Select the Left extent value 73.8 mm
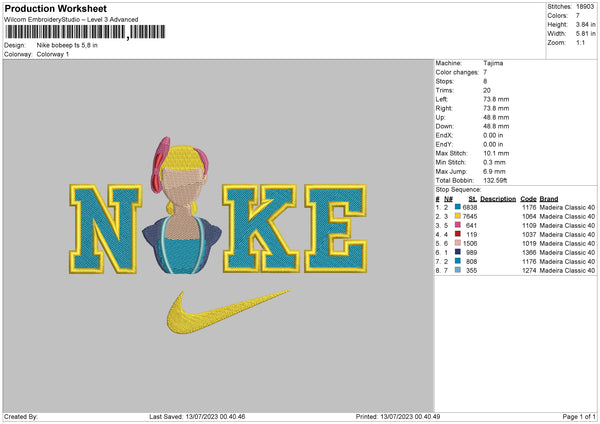The image size is (600, 424). pyautogui.click(x=496, y=99)
